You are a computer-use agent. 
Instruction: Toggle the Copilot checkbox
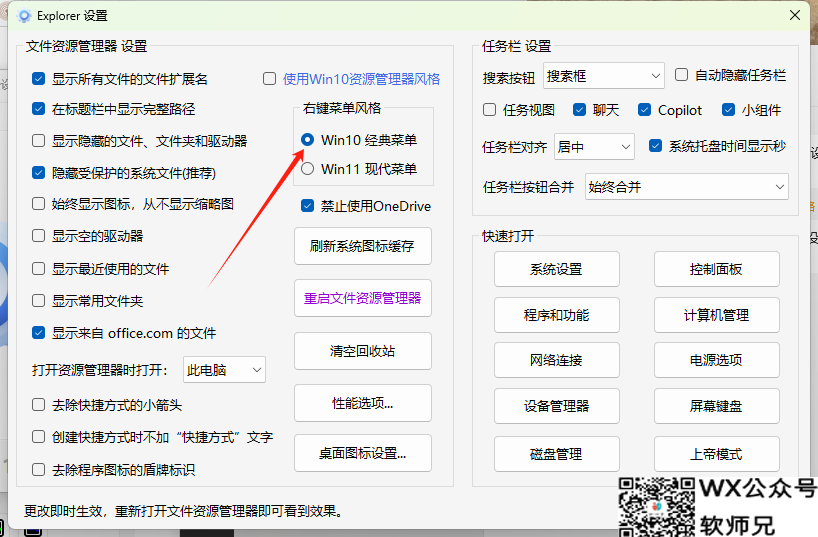tap(644, 110)
